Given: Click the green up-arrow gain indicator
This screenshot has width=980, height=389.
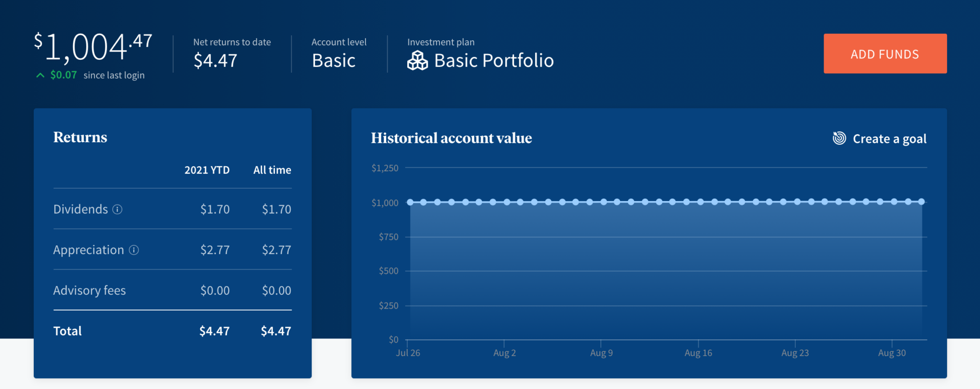Looking at the screenshot, I should coord(40,76).
